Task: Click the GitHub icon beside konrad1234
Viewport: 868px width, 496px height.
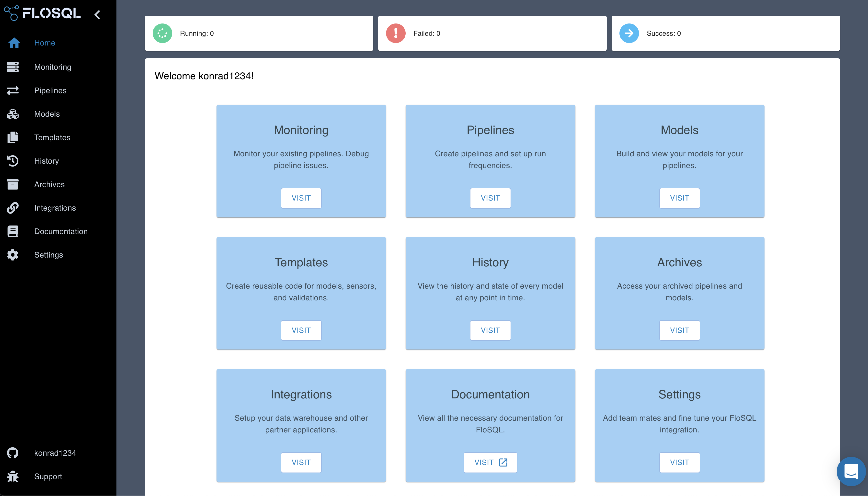Action: click(x=13, y=453)
